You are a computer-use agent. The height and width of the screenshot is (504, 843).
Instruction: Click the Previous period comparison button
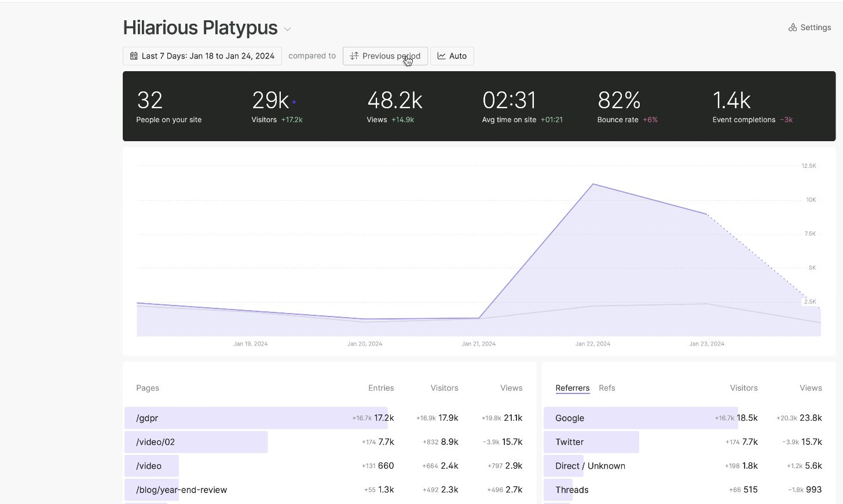385,56
